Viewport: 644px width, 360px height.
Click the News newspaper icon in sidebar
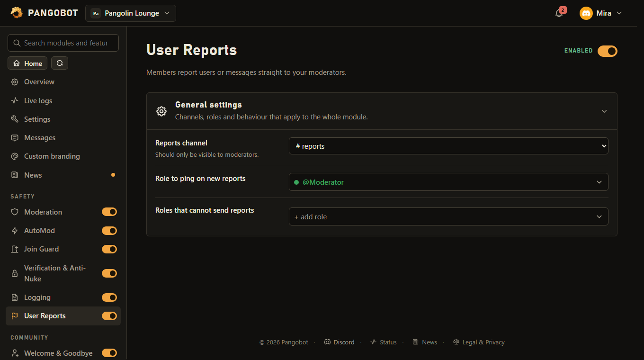click(15, 175)
